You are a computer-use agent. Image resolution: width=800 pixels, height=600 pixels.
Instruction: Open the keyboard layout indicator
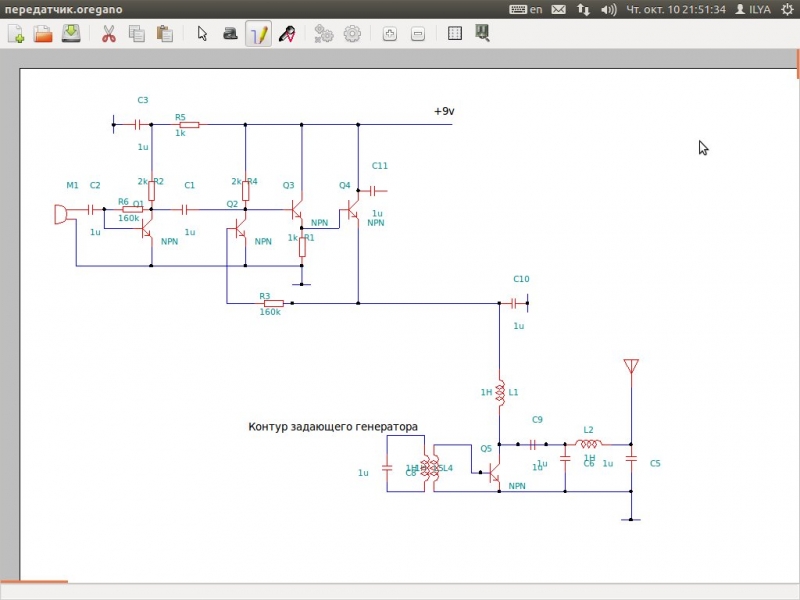tap(526, 9)
